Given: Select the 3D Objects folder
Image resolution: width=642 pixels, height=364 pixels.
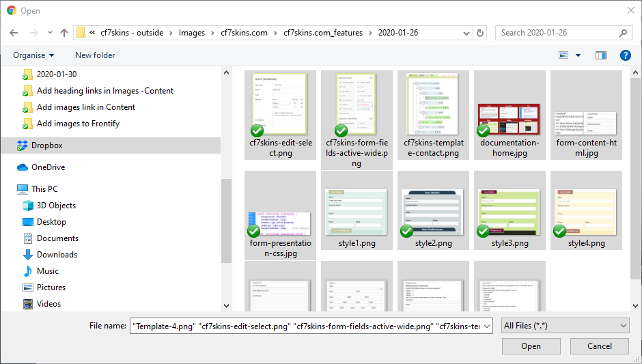Looking at the screenshot, I should 56,206.
